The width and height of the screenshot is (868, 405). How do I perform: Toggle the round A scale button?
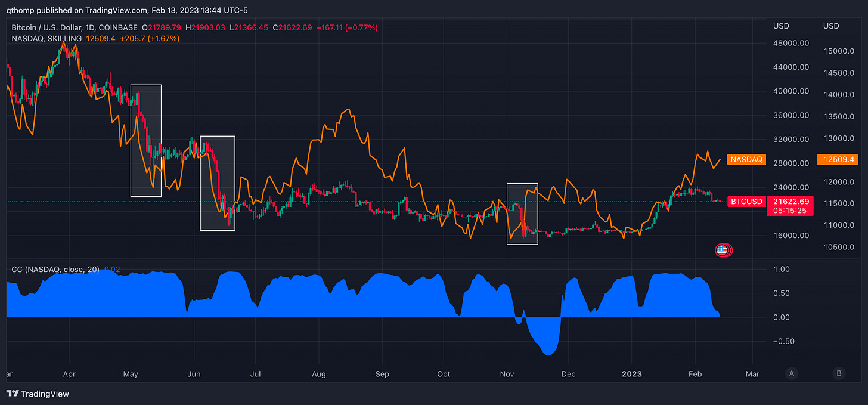792,373
